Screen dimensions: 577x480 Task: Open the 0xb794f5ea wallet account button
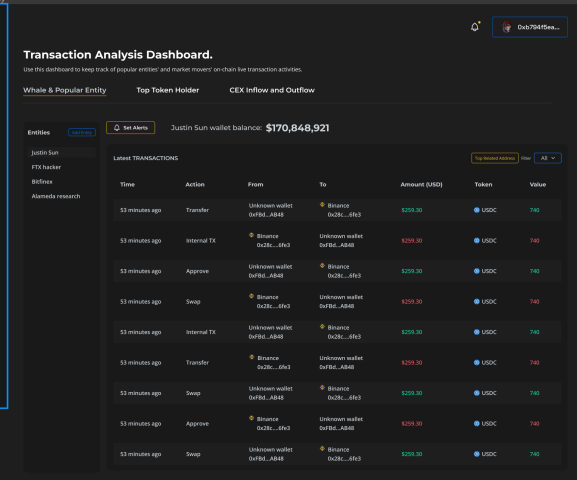click(530, 27)
